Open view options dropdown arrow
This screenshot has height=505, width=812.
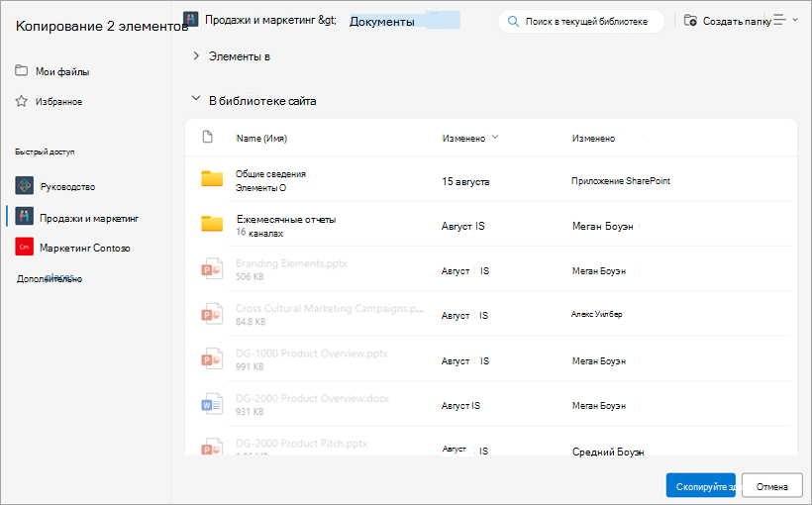click(x=795, y=20)
